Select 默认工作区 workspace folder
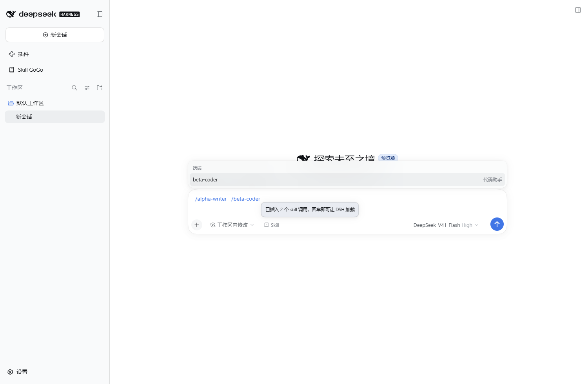The image size is (588, 384). (55, 103)
